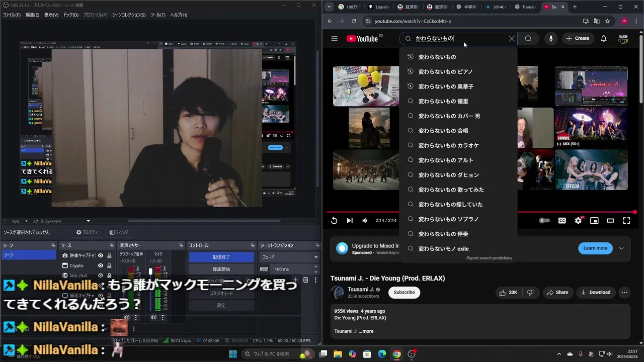Open YouTube notifications bell
The image size is (644, 362).
(x=604, y=38)
